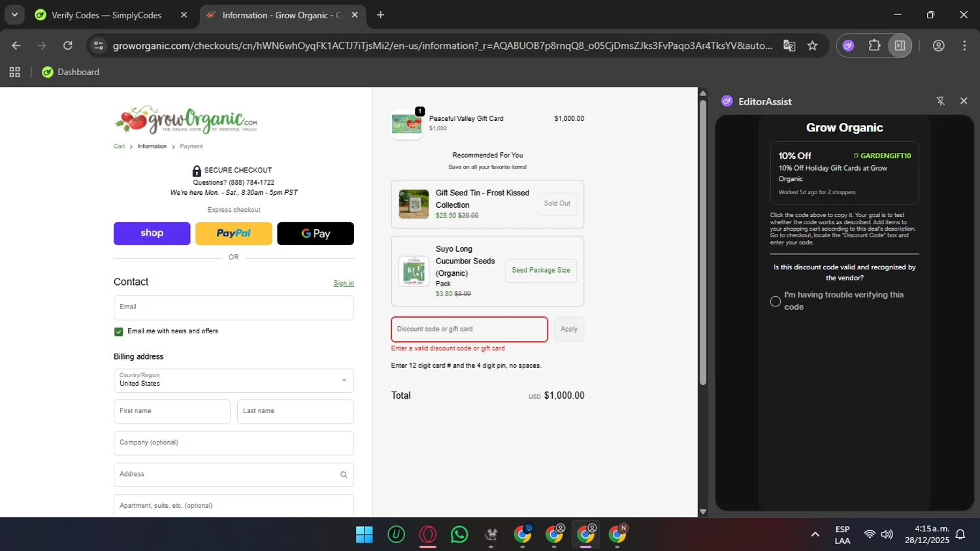Image resolution: width=980 pixels, height=551 pixels.
Task: Translate this page icon
Action: (789, 46)
